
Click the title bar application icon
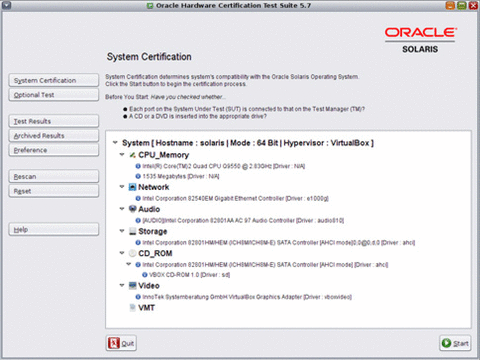point(151,6)
